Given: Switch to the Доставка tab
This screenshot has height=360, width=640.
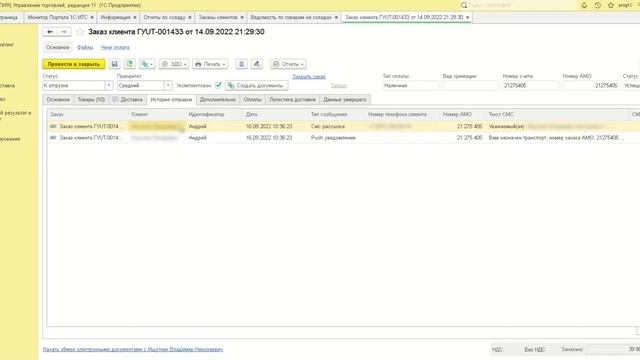Looking at the screenshot, I should point(127,100).
